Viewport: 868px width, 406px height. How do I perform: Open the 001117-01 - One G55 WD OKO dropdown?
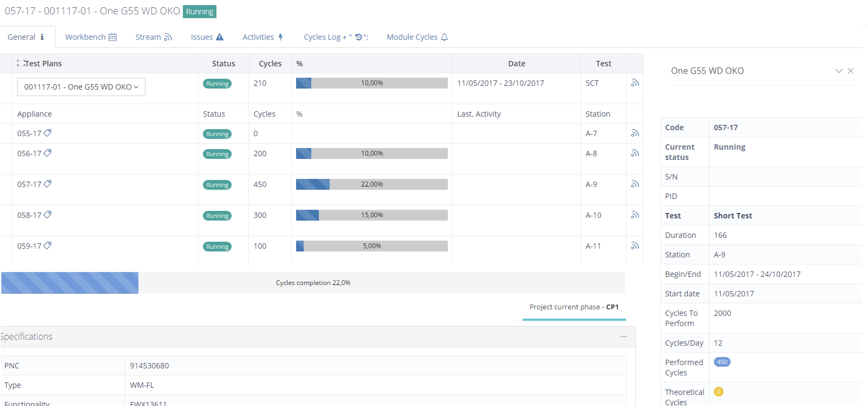81,87
